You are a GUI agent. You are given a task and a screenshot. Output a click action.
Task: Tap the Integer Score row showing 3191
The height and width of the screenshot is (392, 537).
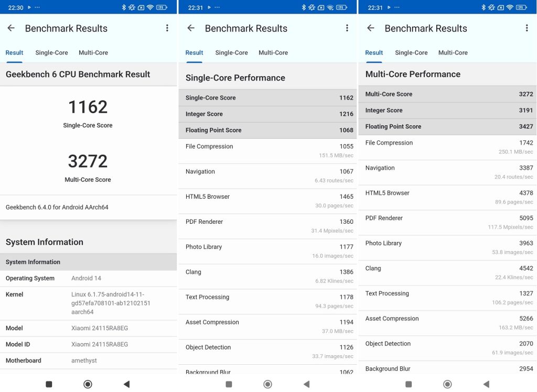click(448, 110)
